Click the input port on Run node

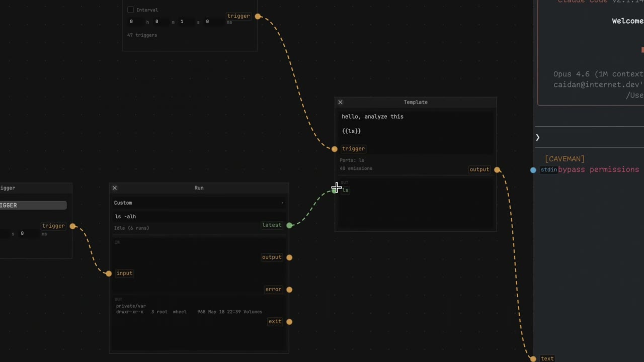109,274
